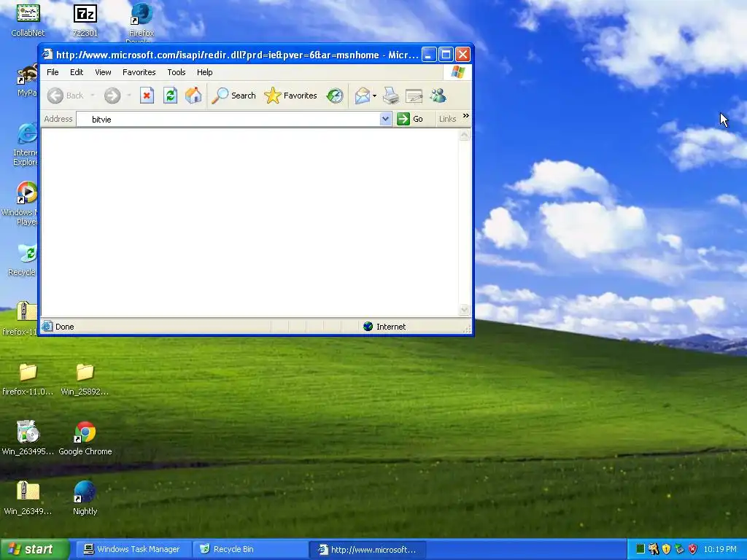Screen dimensions: 747x560
Task: Open the Tools menu
Action: tap(177, 72)
